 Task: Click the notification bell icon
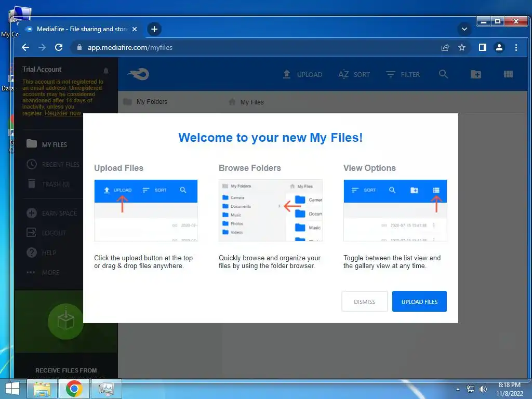(106, 71)
